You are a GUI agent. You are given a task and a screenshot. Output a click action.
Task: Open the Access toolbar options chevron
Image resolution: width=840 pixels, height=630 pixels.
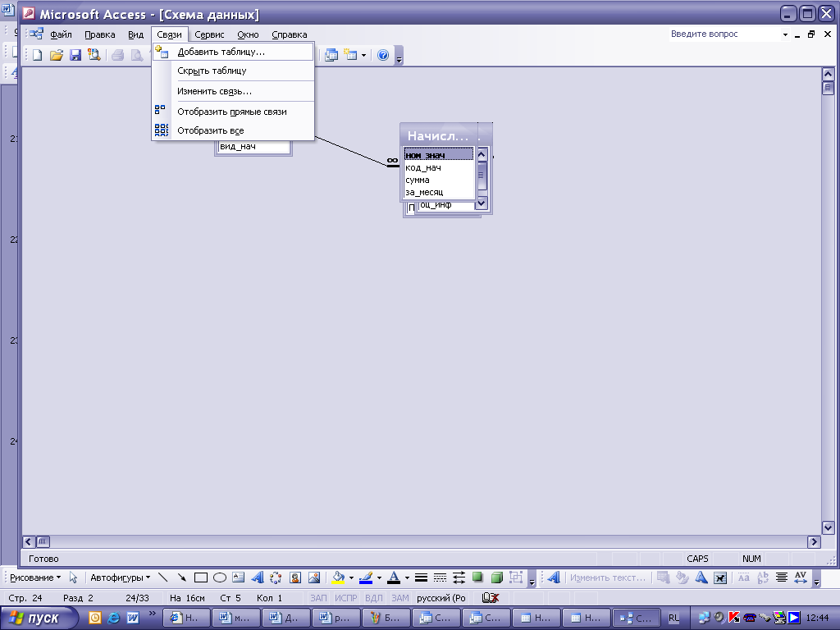pyautogui.click(x=399, y=56)
